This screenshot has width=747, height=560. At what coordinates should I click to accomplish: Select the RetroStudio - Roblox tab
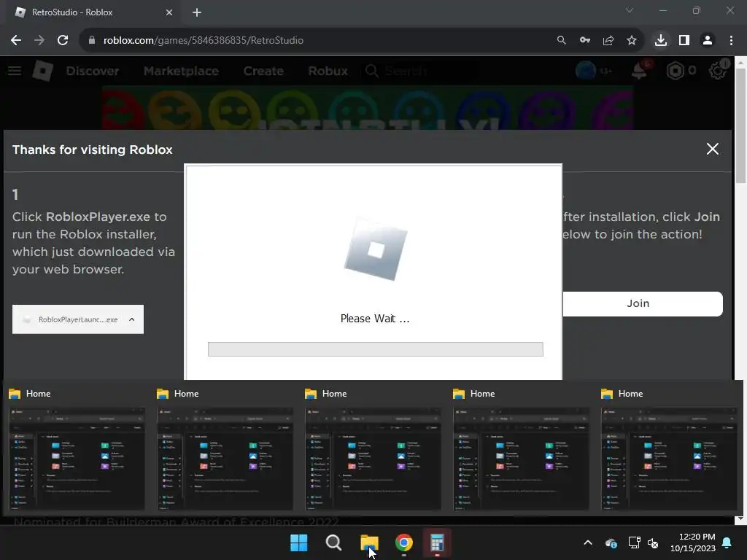[93, 12]
